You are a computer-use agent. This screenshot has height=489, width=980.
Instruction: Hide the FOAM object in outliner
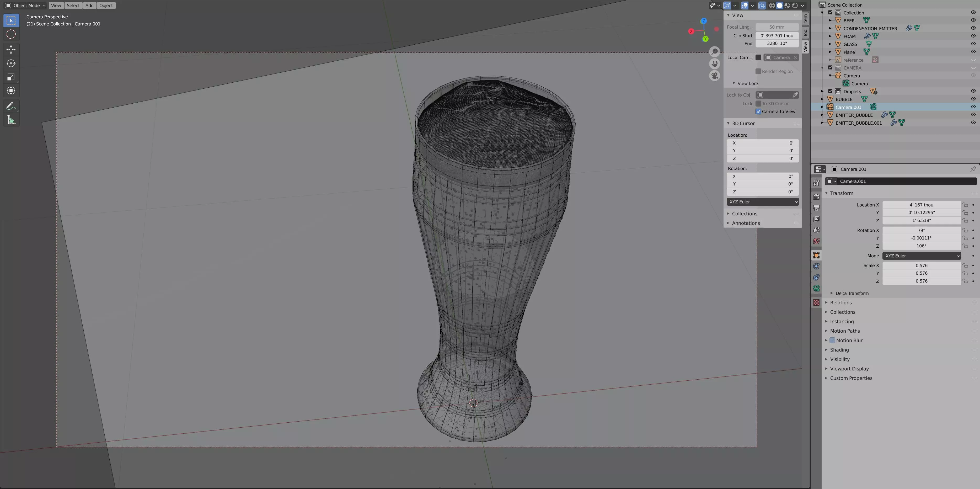tap(973, 36)
